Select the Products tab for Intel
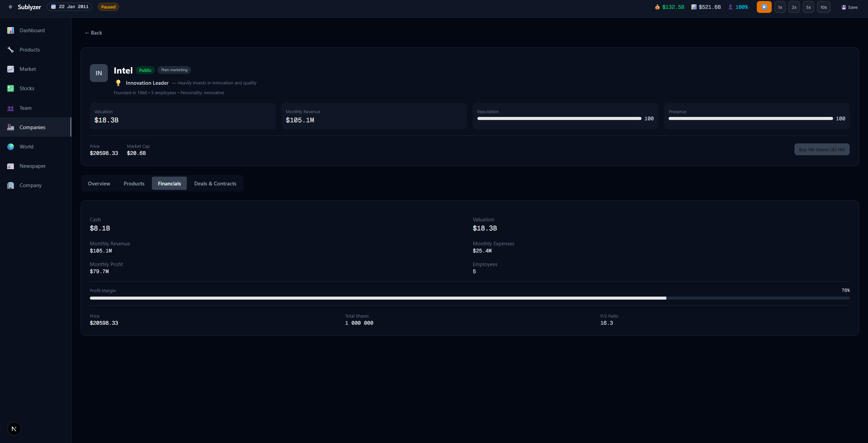Viewport: 868px width, 443px height. (x=134, y=183)
